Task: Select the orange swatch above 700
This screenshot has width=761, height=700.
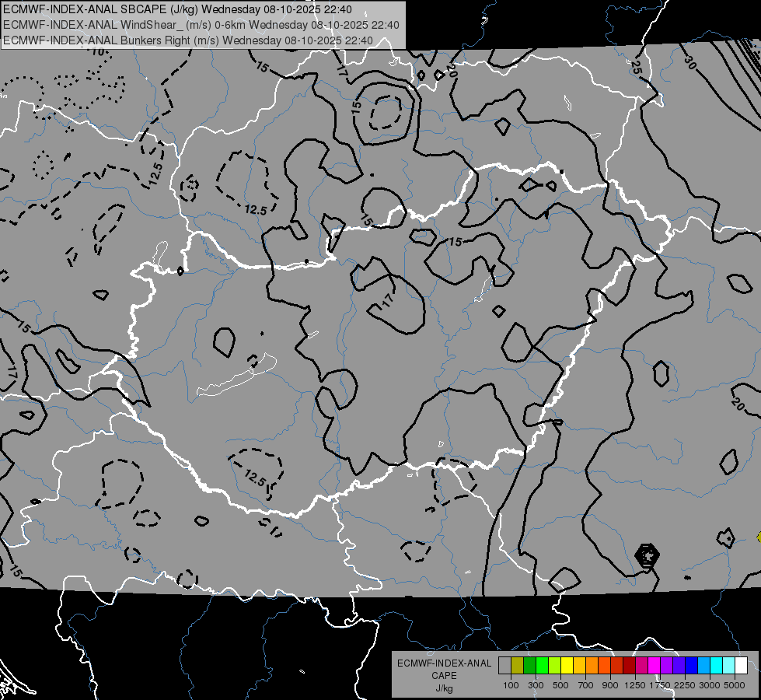Action: 592,666
